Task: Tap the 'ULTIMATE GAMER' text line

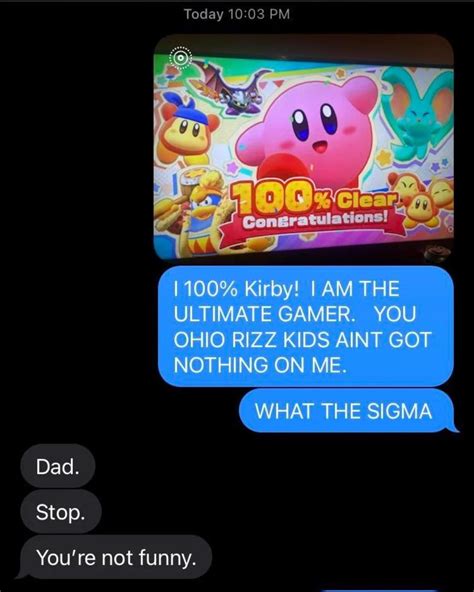Action: [264, 314]
